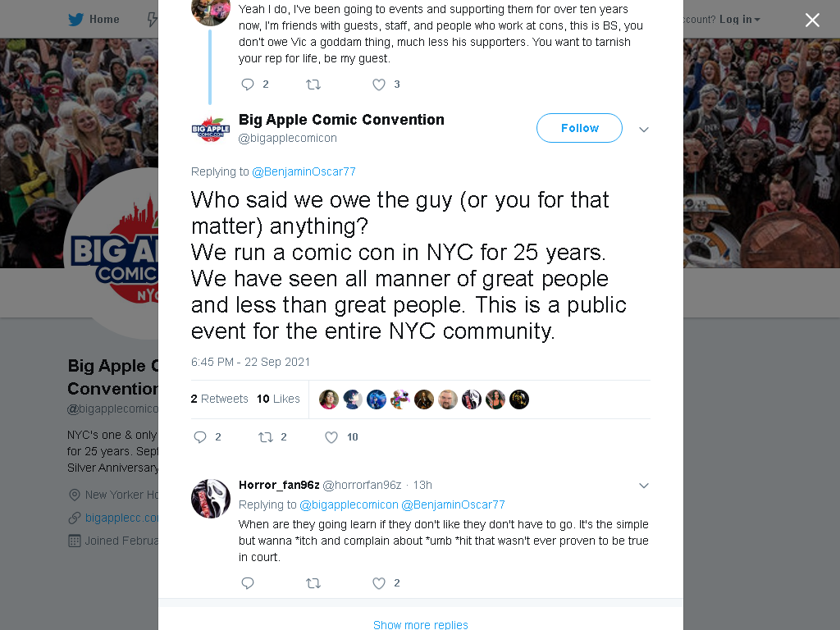Expand options chevron beside Follow button
This screenshot has height=630, width=840.
[644, 129]
